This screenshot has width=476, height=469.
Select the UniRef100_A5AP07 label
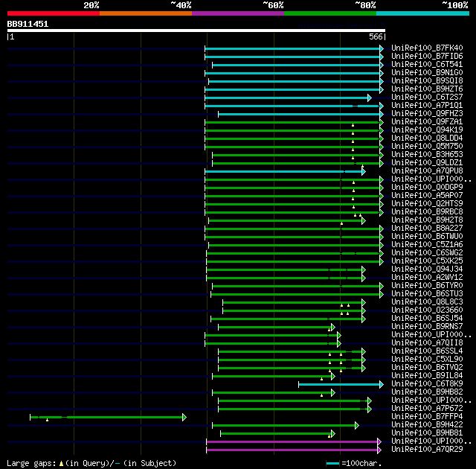427,196
